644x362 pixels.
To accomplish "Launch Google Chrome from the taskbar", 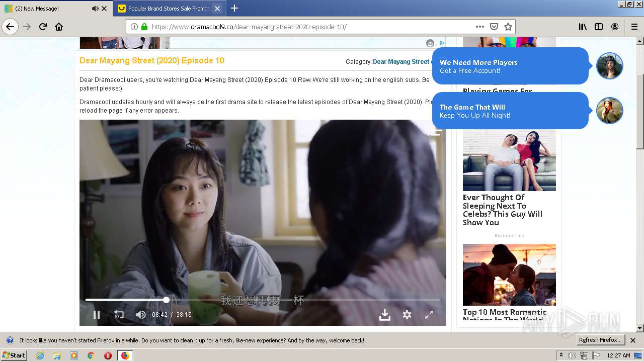I will 91,355.
